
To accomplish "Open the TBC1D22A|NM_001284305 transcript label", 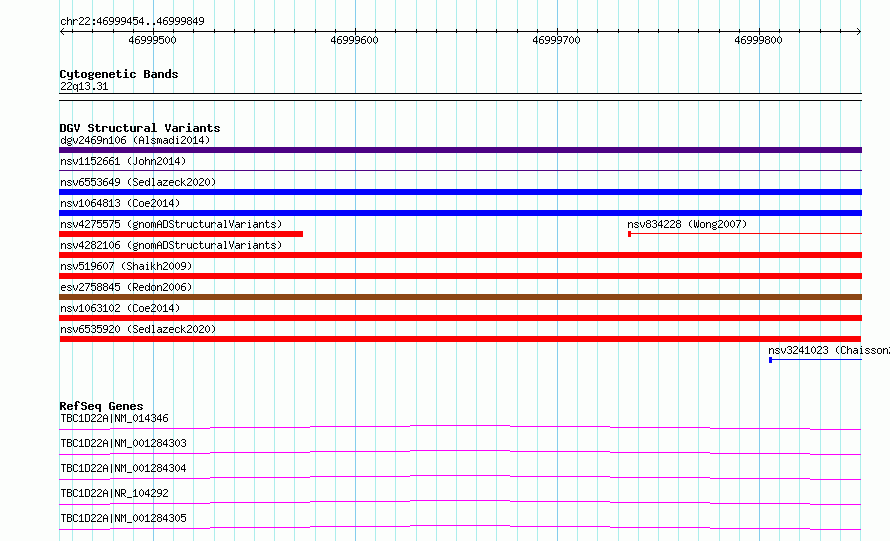I will [123, 518].
